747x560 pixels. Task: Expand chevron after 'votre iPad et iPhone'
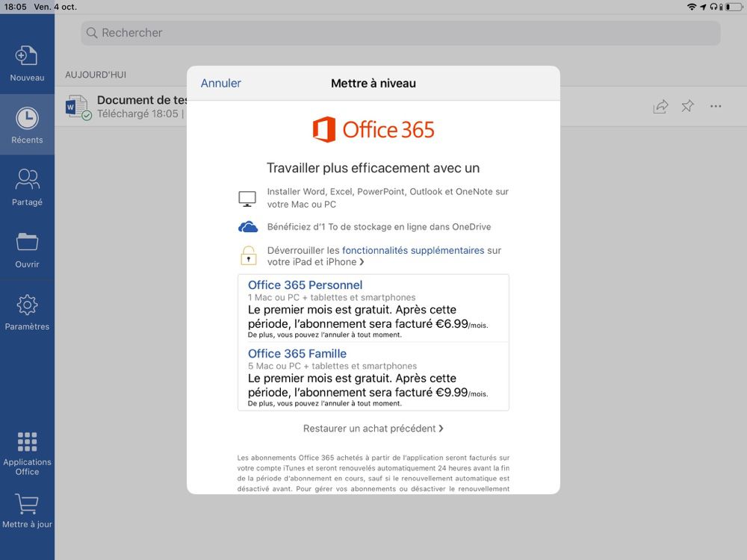[362, 262]
